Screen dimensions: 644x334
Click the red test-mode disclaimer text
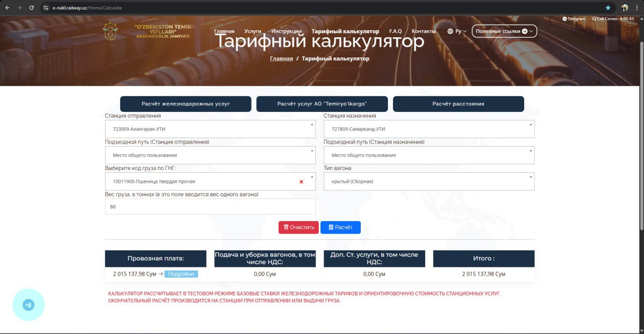[x=304, y=297]
